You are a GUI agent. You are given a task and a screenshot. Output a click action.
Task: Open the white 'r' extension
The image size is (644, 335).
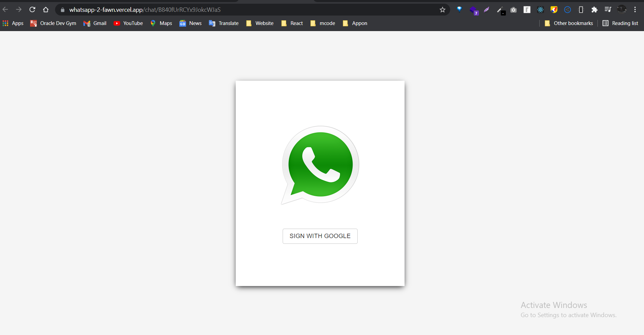(527, 9)
